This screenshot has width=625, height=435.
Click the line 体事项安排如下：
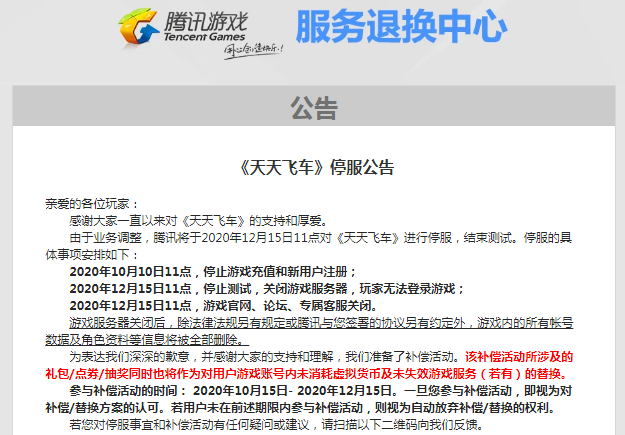[92, 254]
